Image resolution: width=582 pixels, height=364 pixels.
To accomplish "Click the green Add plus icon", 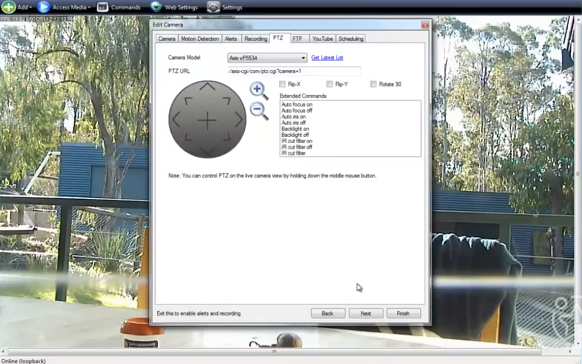I will coord(8,7).
